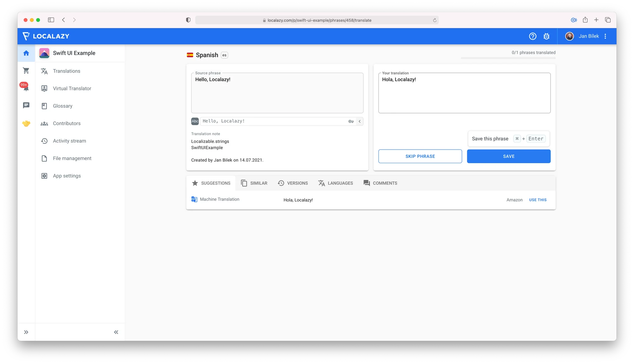
Task: Click SAVE translation button
Action: (508, 156)
